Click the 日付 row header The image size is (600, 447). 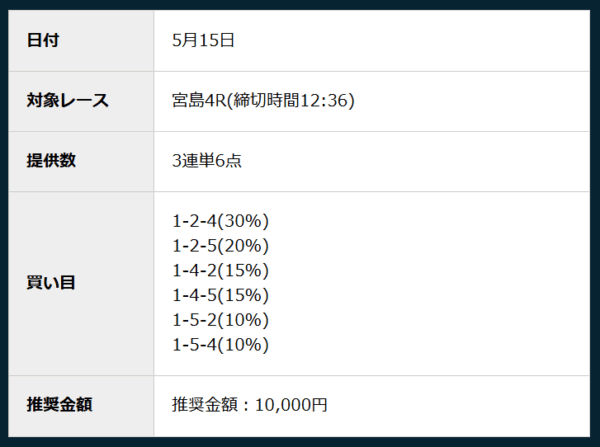click(x=42, y=41)
